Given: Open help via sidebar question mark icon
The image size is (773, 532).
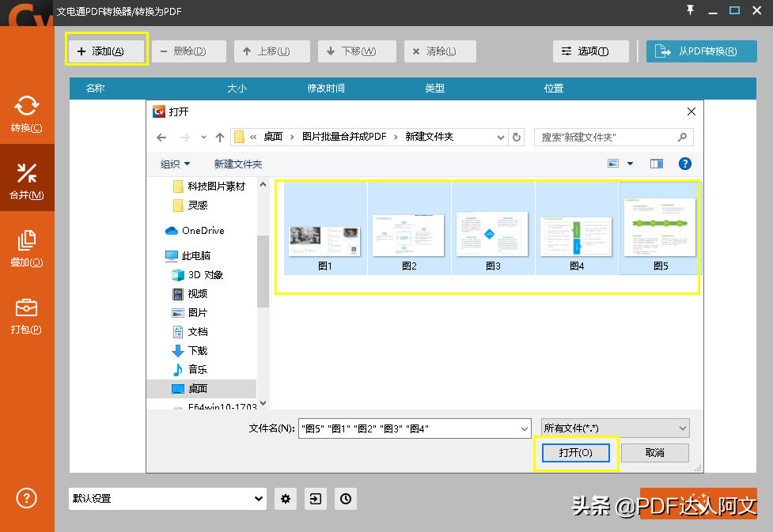Looking at the screenshot, I should [27, 498].
